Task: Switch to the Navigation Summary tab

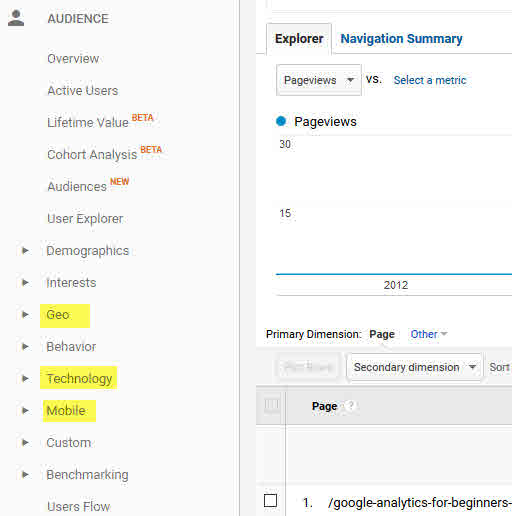Action: click(401, 39)
